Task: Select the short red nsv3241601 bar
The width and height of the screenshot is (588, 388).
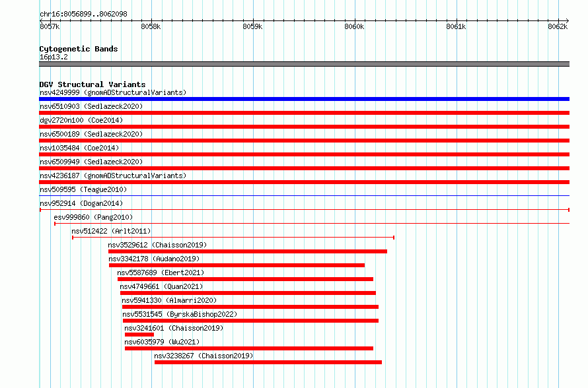Action: (x=139, y=335)
